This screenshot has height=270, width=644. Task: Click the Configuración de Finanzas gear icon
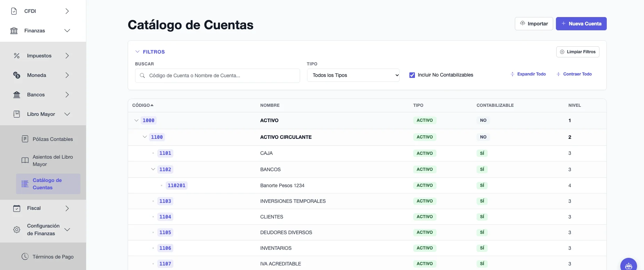[17, 230]
